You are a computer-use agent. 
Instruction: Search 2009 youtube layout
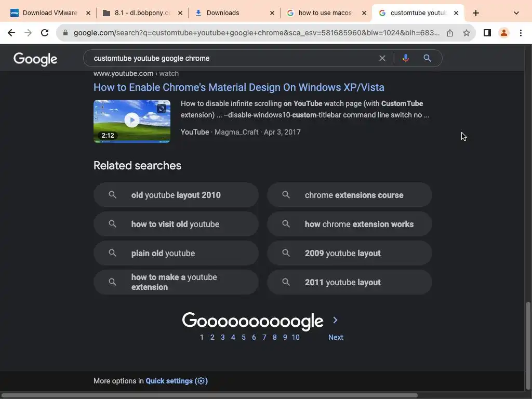pyautogui.click(x=350, y=253)
